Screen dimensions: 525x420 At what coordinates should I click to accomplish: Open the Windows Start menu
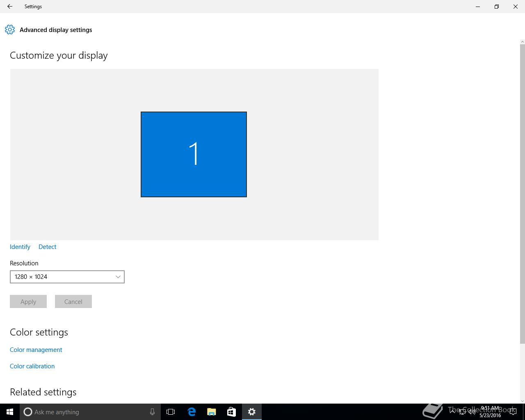(10, 412)
